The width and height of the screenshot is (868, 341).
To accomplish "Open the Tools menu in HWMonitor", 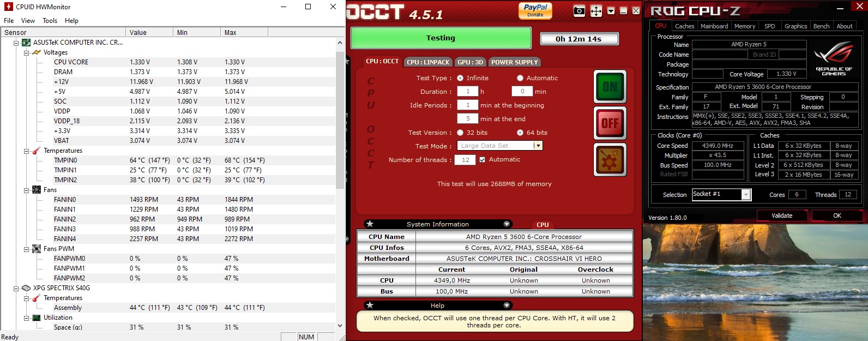I will 50,21.
